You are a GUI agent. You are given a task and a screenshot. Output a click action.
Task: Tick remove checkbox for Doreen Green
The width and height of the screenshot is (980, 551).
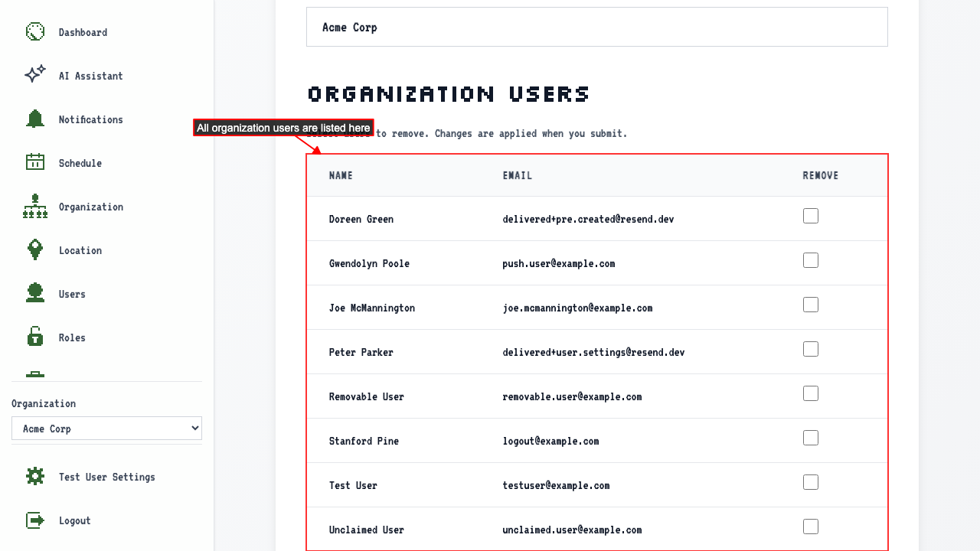pos(811,216)
